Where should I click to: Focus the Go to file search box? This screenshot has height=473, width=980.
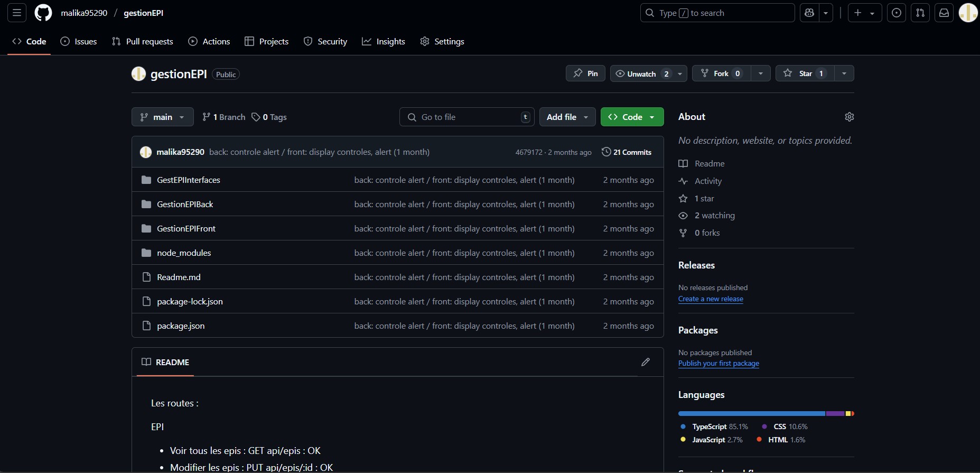[x=467, y=117]
